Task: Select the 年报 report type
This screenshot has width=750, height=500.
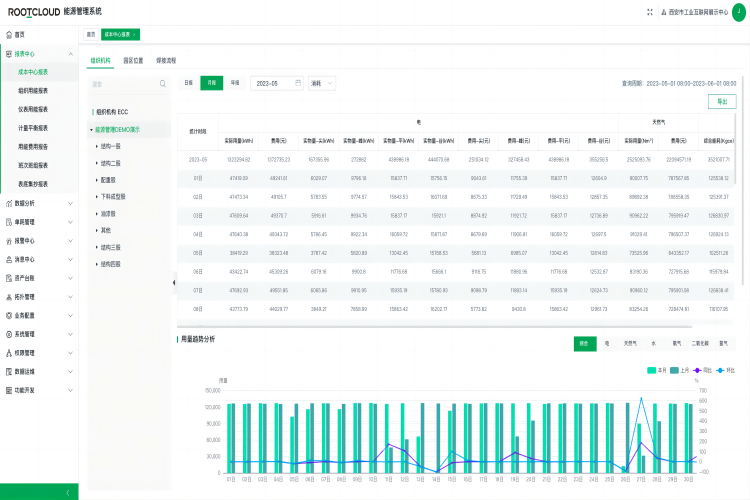Action: point(235,83)
